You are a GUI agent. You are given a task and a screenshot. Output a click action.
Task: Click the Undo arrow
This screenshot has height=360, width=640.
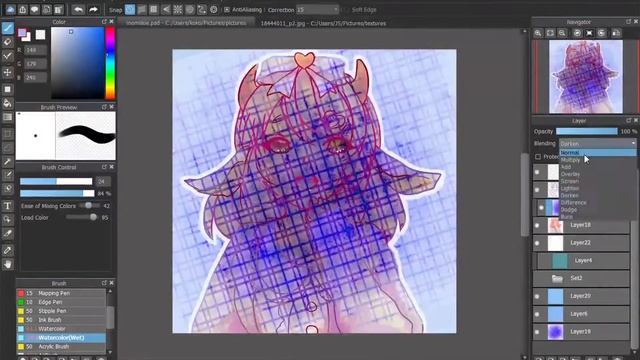(78, 9)
